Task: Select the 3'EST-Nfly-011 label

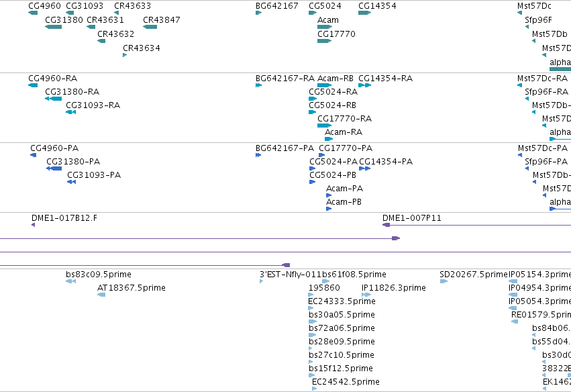Action: 291,275
